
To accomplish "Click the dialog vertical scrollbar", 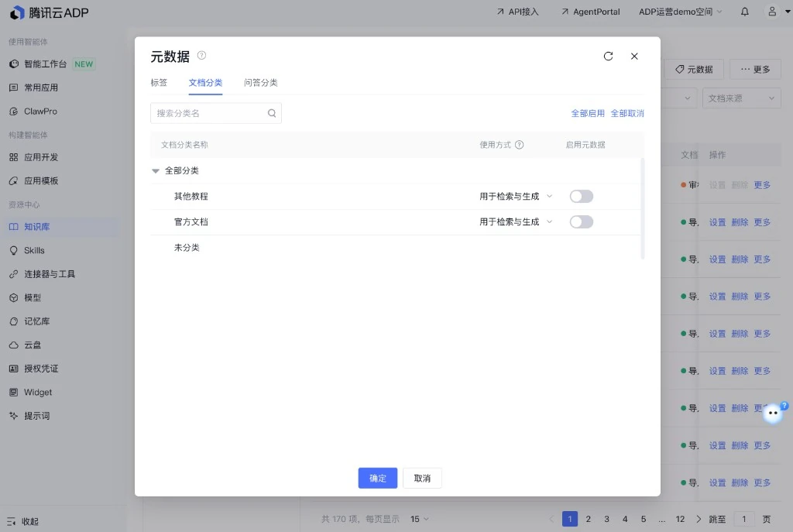I will point(642,208).
